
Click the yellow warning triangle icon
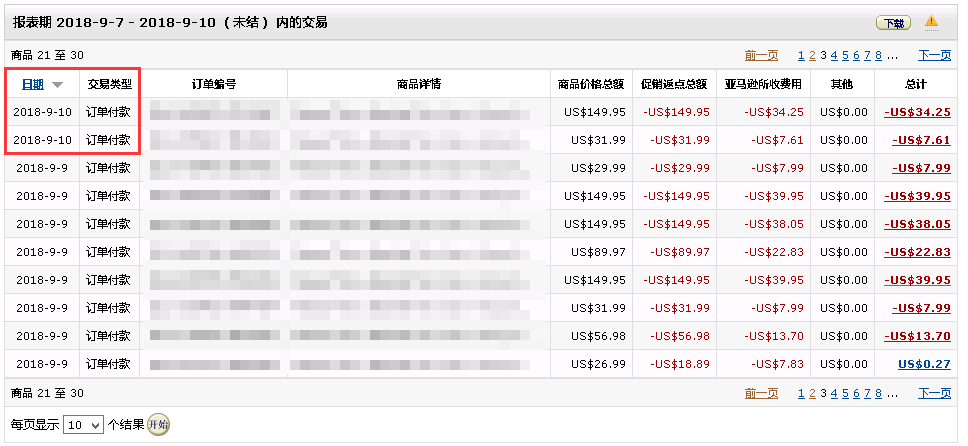(931, 22)
